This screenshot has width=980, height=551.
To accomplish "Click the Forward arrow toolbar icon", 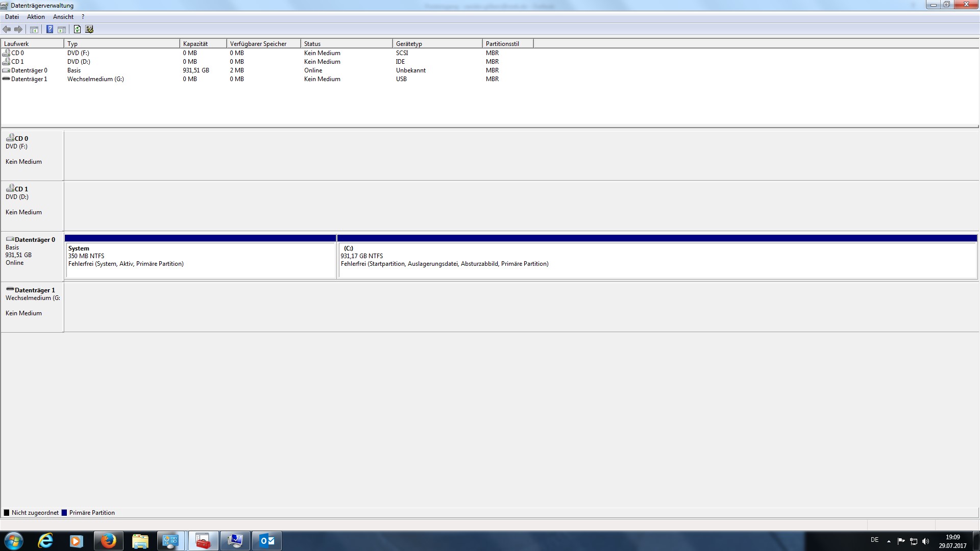I will (x=18, y=29).
